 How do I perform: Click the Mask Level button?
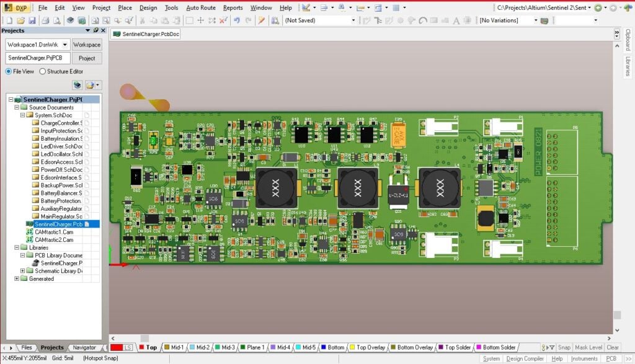[x=588, y=347]
